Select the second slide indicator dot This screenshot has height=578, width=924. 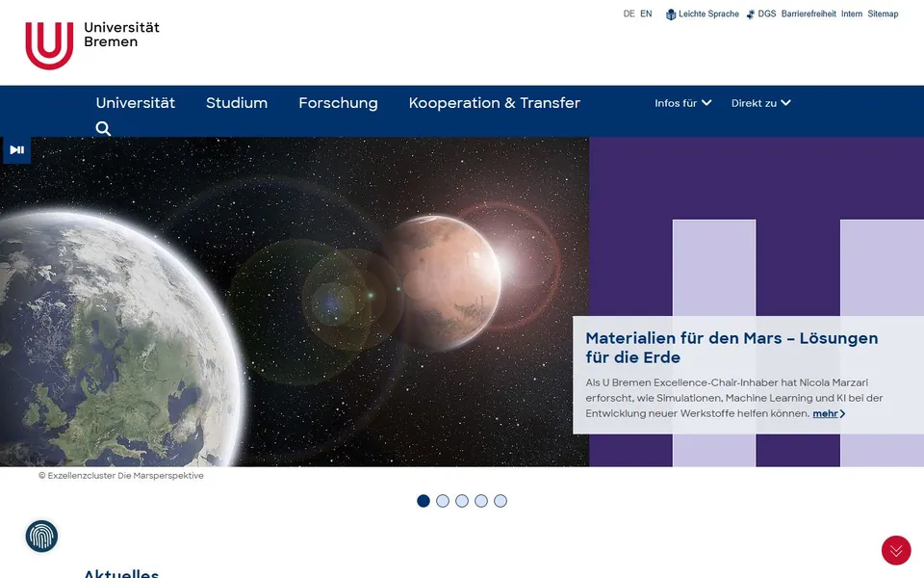tap(443, 501)
